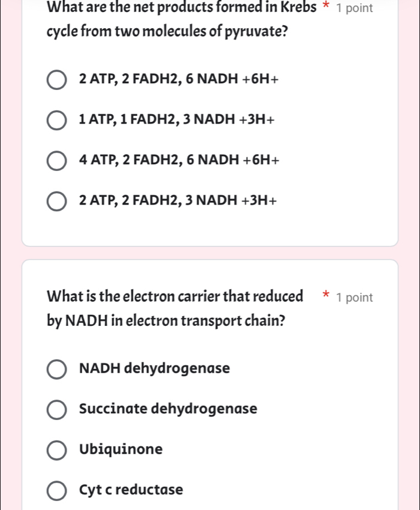The height and width of the screenshot is (510, 420).
Task: Click the "Ubiquinone" answer label text
Action: 120,449
